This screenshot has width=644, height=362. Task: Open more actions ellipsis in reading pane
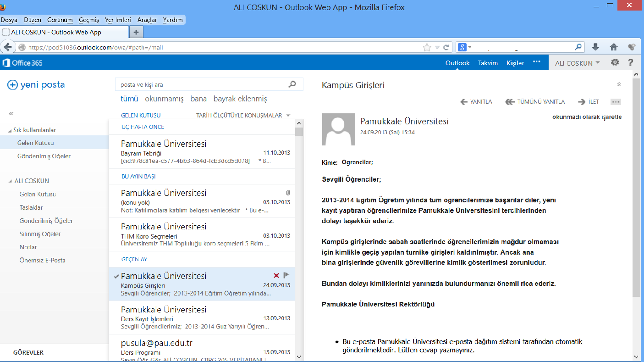(616, 102)
